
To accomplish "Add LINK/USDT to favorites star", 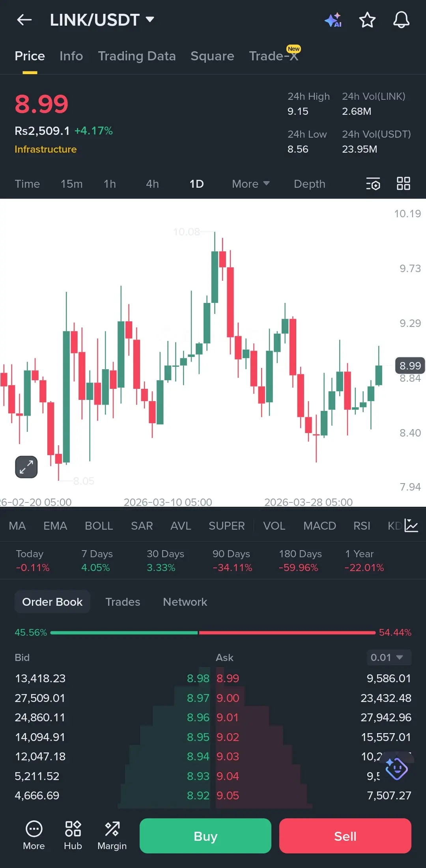I will [367, 20].
